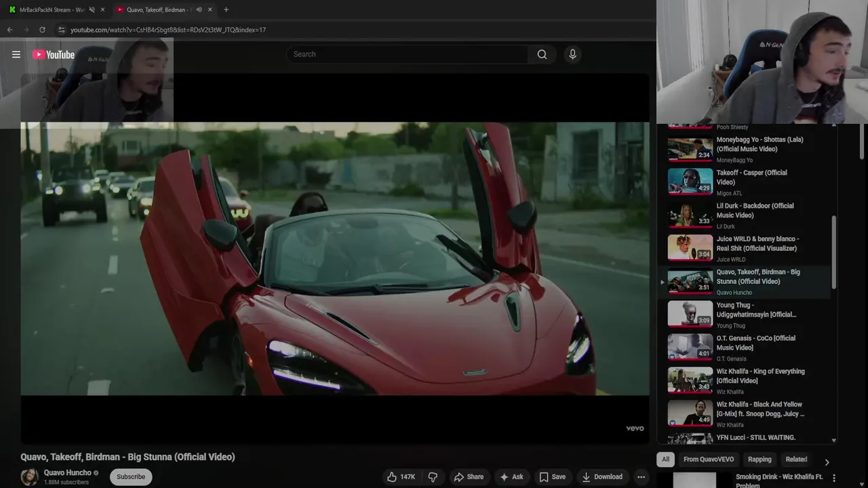Click the playlist panel scrollbar
Viewport: 868px width, 488px height.
point(833,252)
